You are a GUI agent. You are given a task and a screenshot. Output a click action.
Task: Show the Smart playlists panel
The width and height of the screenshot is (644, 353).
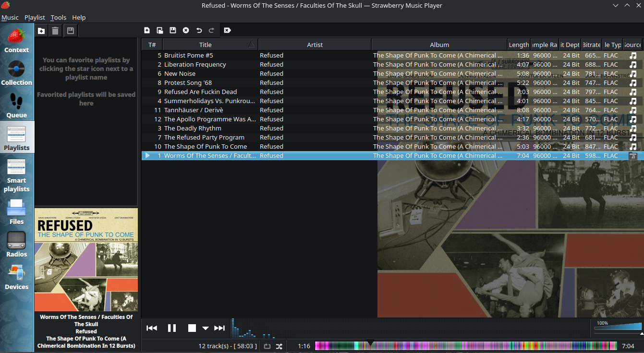17,175
